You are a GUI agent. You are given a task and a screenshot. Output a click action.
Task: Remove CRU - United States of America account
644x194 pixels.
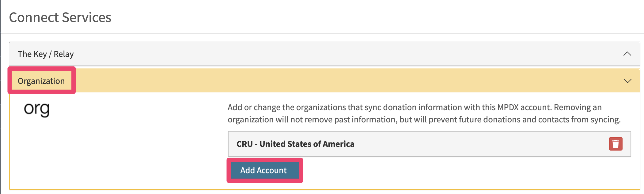616,144
